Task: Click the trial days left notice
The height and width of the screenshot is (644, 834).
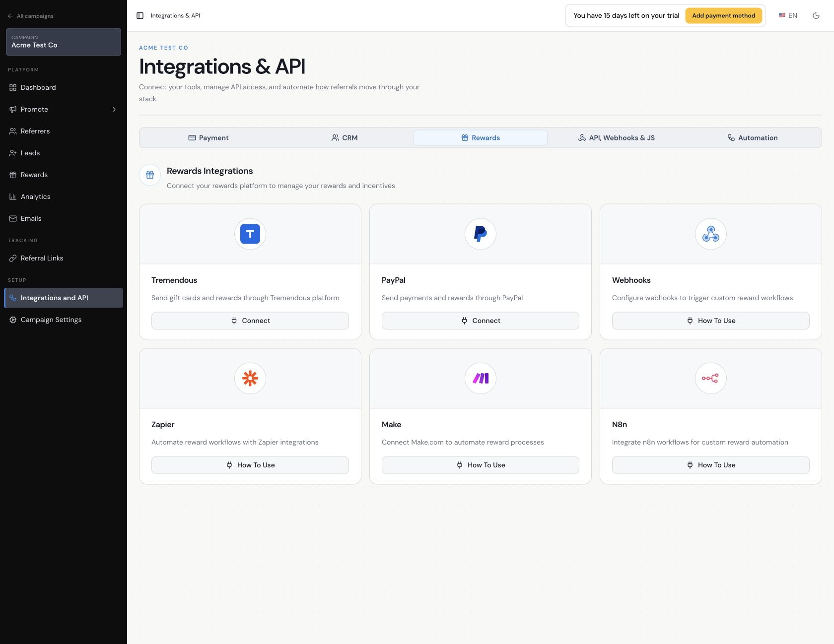Action: 626,16
